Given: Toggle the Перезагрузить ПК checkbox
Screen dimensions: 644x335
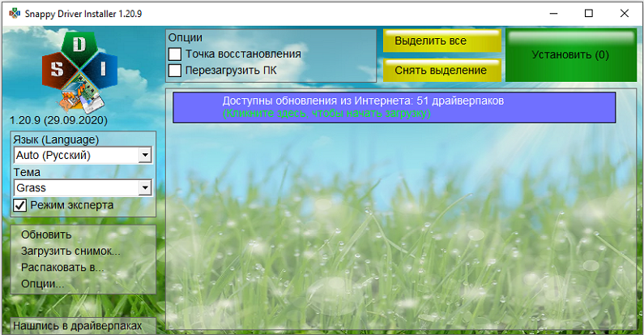Looking at the screenshot, I should [175, 71].
